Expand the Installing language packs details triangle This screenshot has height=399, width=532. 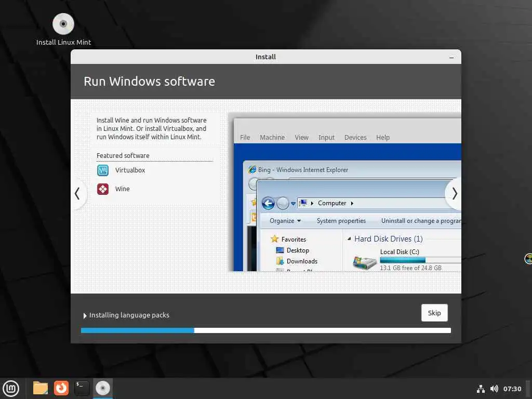click(85, 315)
